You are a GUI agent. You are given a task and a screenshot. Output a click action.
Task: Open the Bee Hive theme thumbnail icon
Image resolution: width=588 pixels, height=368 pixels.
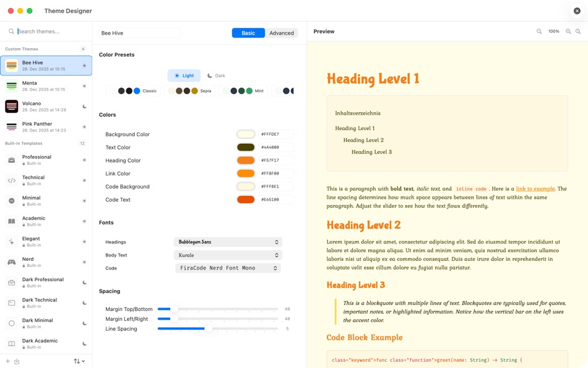click(x=12, y=65)
